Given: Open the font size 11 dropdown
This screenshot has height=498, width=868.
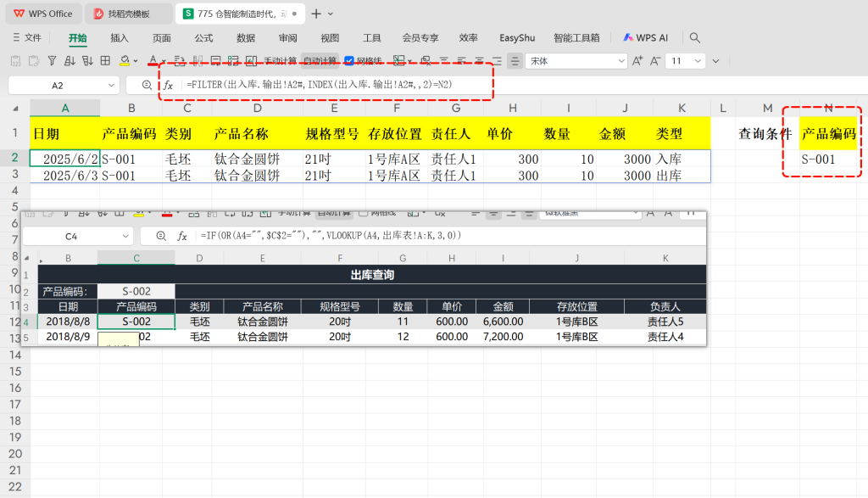Looking at the screenshot, I should tap(698, 61).
